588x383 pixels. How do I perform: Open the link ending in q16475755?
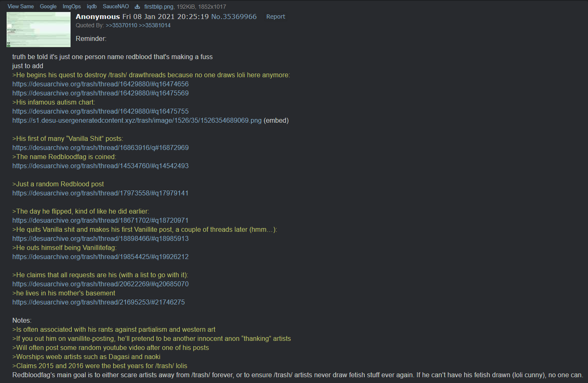pyautogui.click(x=100, y=111)
